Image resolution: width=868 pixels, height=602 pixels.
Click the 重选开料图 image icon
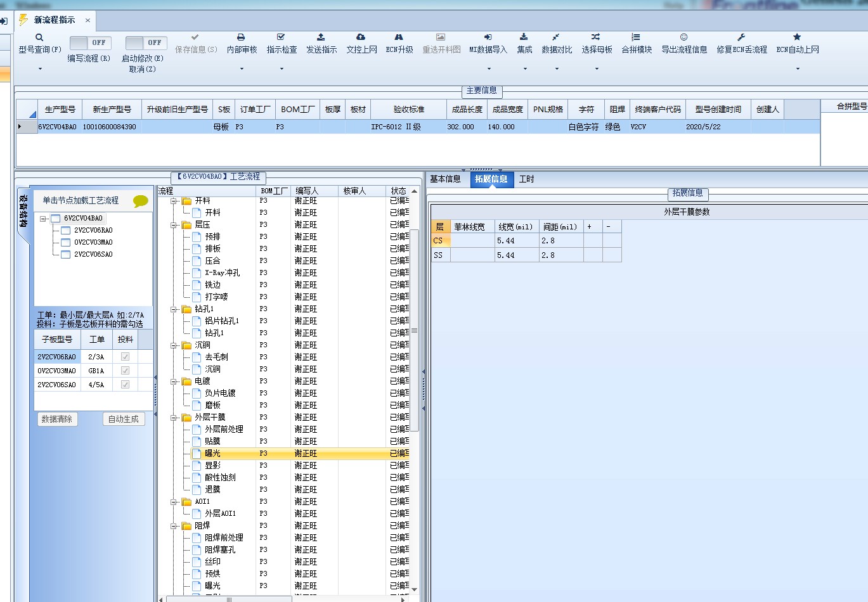[441, 37]
